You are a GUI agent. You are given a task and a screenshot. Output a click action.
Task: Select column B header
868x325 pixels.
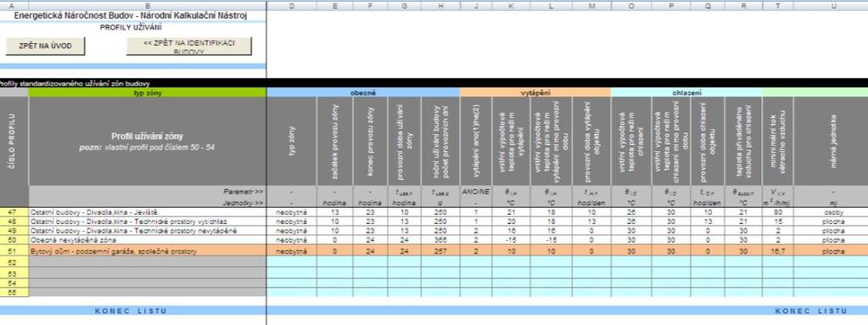148,6
